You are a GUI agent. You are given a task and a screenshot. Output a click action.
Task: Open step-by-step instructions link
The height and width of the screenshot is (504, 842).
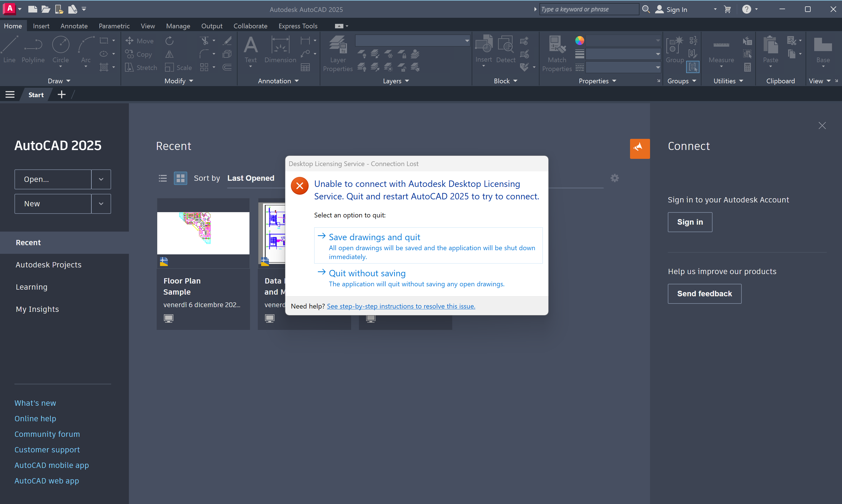point(401,306)
